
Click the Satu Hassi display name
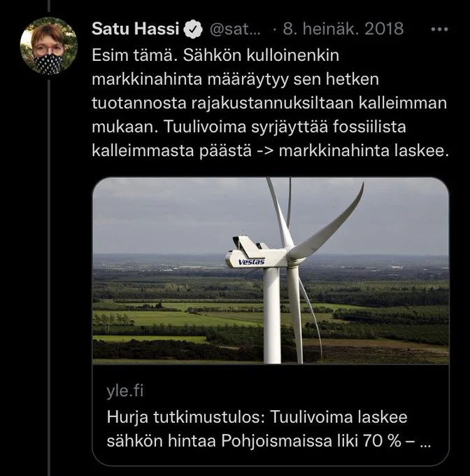[136, 29]
